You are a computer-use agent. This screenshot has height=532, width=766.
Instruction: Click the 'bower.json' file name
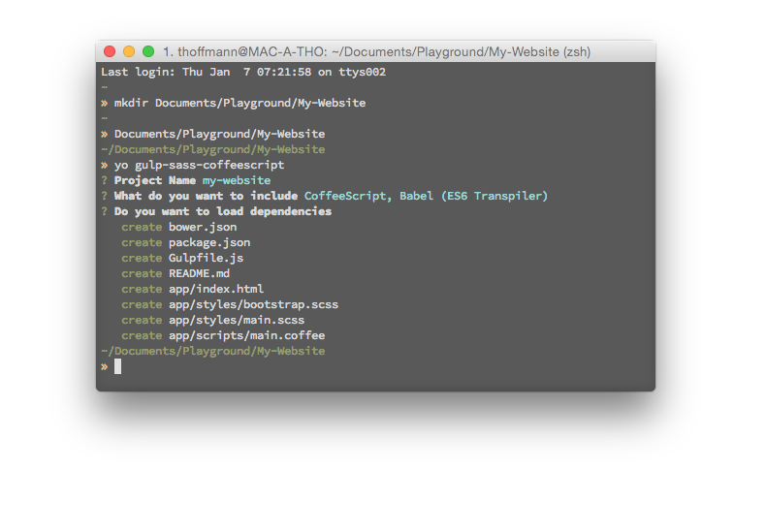pos(203,227)
